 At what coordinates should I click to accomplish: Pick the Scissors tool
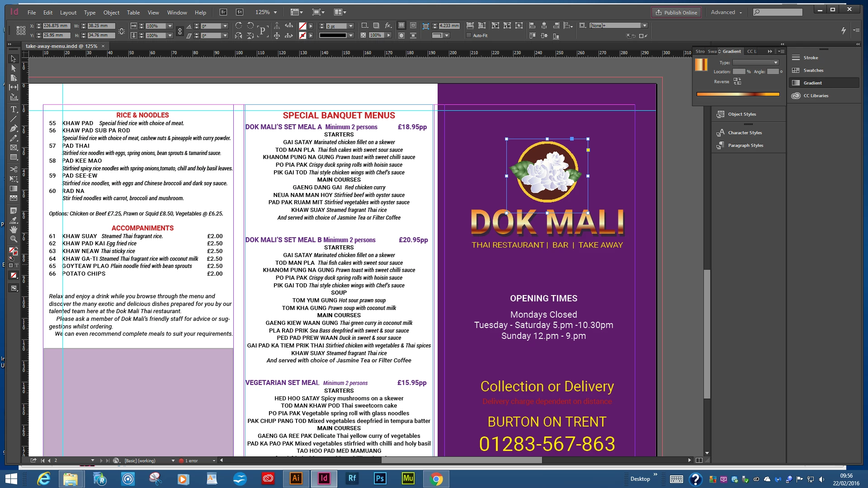(x=14, y=169)
